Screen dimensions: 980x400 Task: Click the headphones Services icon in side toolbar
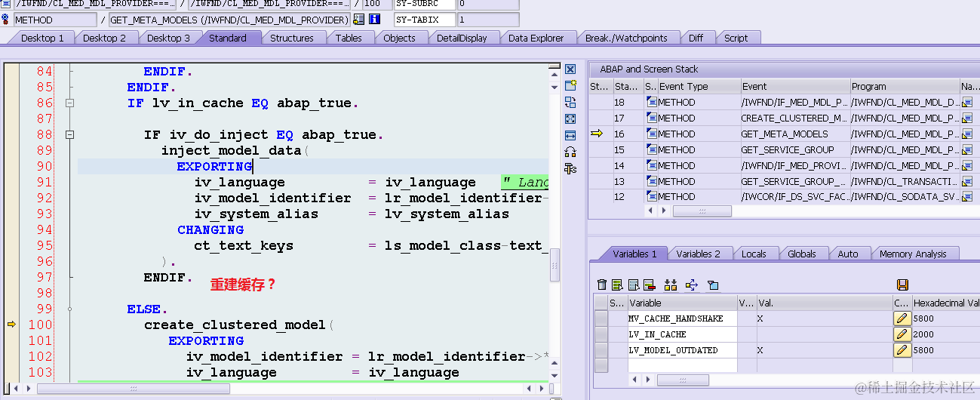point(570,152)
